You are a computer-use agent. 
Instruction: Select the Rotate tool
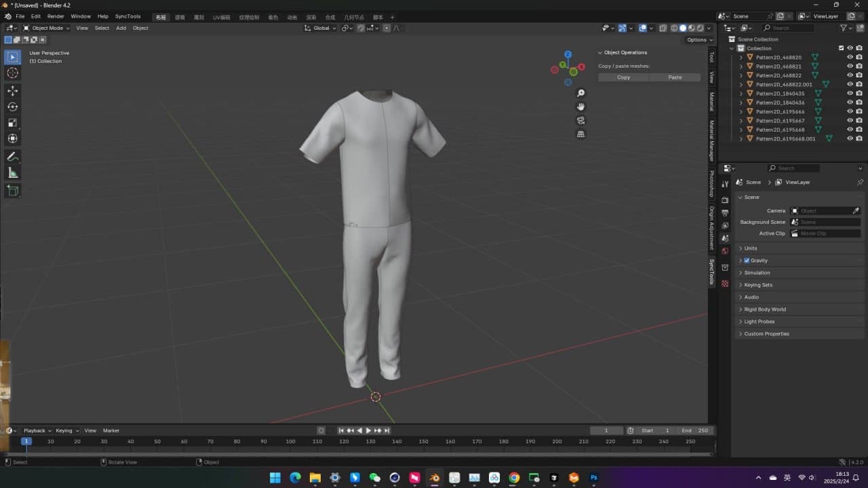click(x=13, y=107)
